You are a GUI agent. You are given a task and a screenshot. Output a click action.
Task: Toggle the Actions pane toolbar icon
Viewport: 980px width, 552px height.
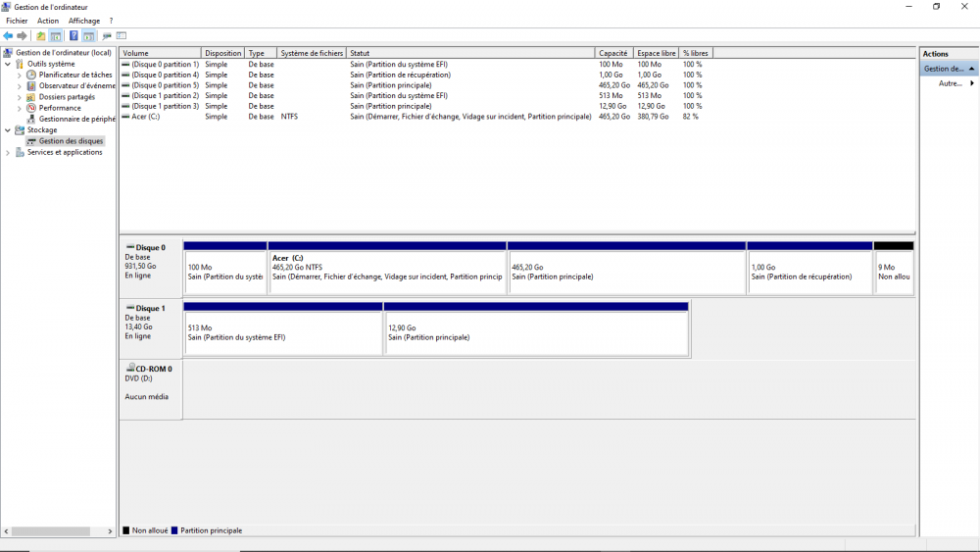pos(88,36)
